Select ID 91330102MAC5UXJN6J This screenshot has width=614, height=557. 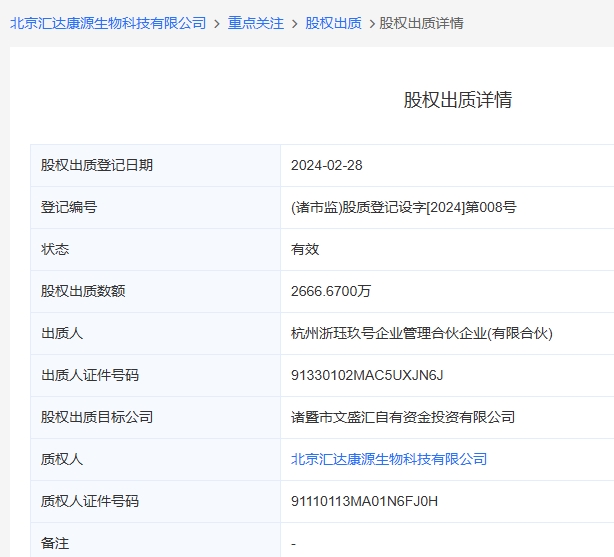point(367,375)
